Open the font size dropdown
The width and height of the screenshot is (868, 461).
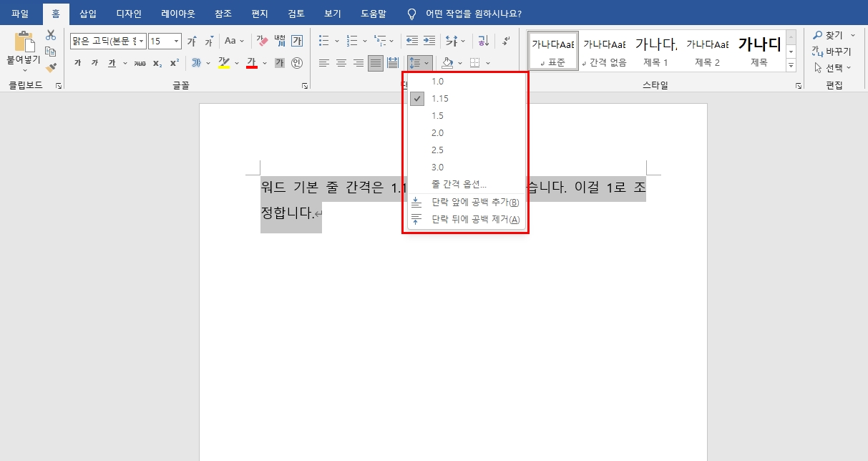pyautogui.click(x=176, y=41)
